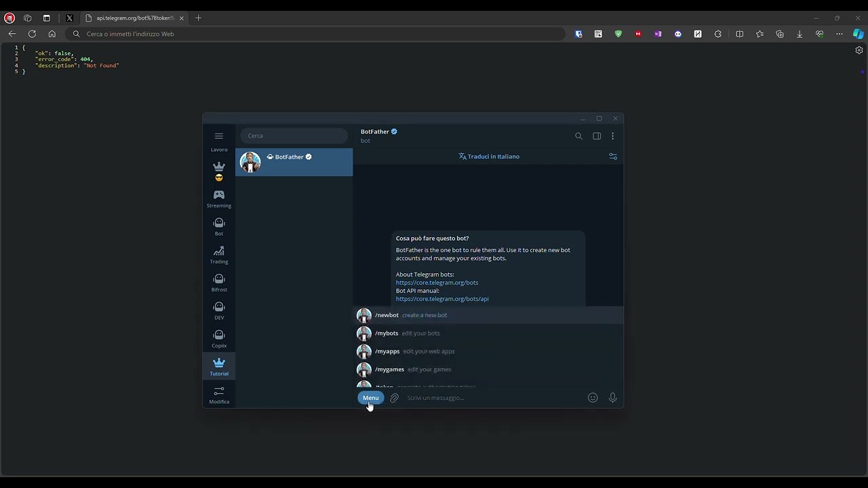Close the api.telegram.org tab

click(x=182, y=18)
